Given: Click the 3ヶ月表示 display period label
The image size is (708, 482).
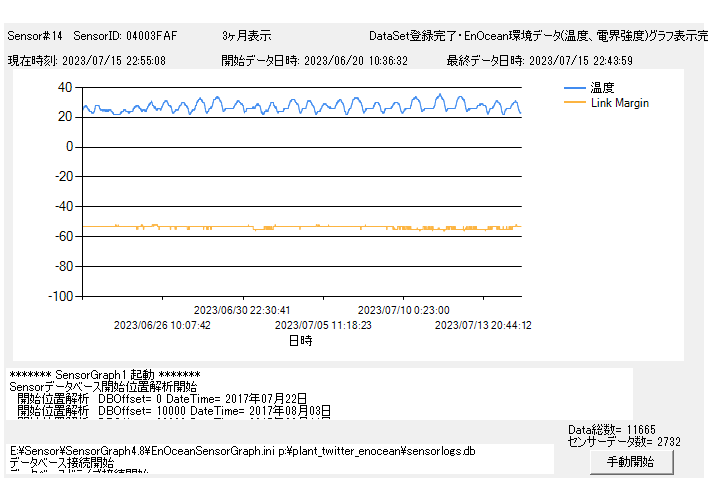Looking at the screenshot, I should tap(246, 35).
